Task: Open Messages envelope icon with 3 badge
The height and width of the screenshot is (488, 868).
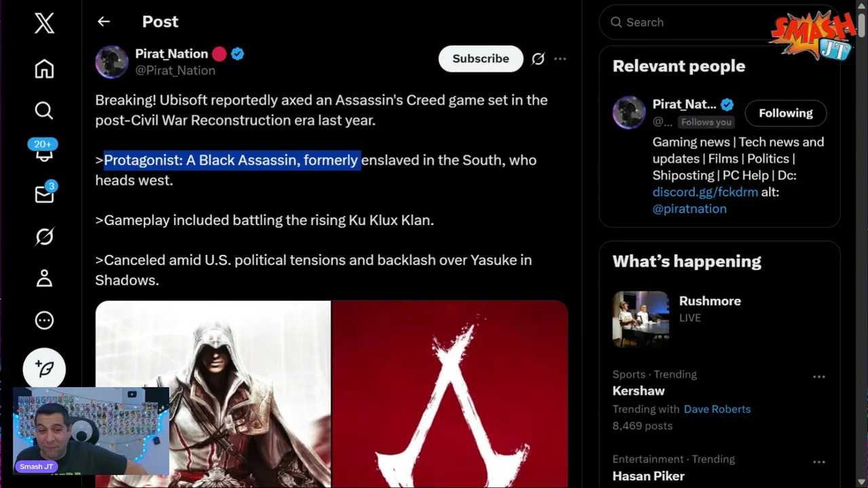Action: point(45,193)
